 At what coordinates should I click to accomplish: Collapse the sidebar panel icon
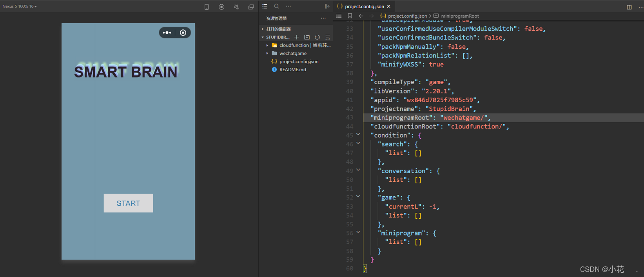pyautogui.click(x=327, y=6)
